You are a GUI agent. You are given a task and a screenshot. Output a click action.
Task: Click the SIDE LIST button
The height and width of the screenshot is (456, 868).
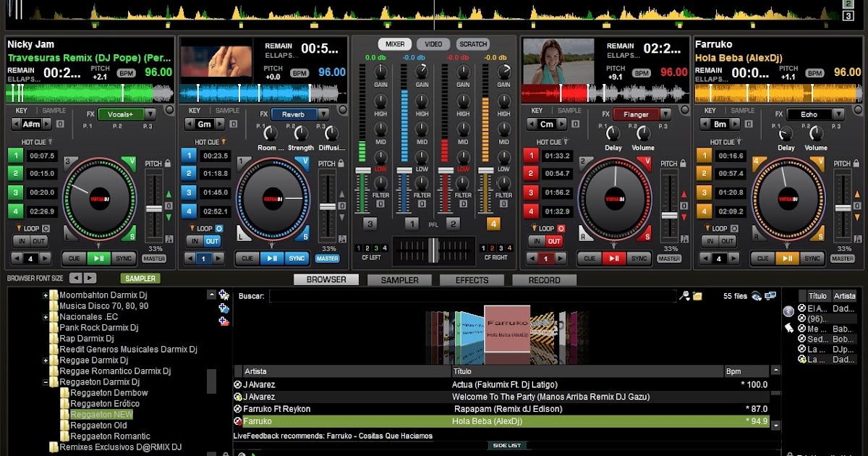tap(506, 445)
